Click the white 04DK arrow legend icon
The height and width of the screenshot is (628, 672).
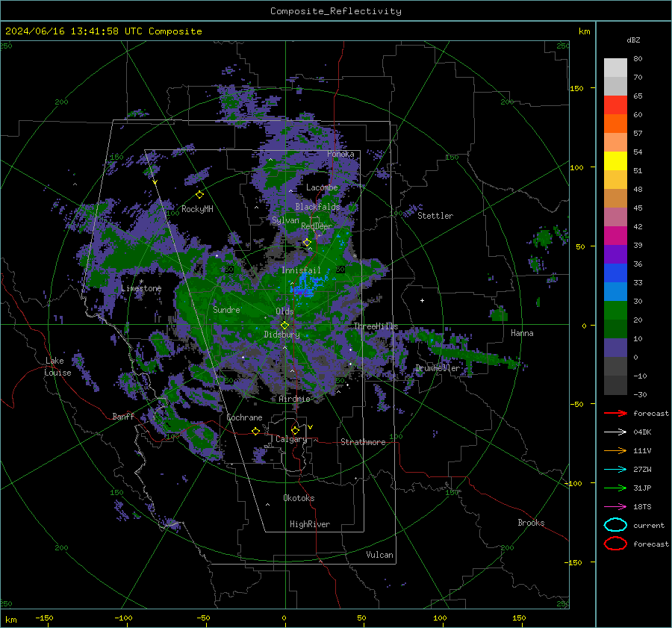615,432
